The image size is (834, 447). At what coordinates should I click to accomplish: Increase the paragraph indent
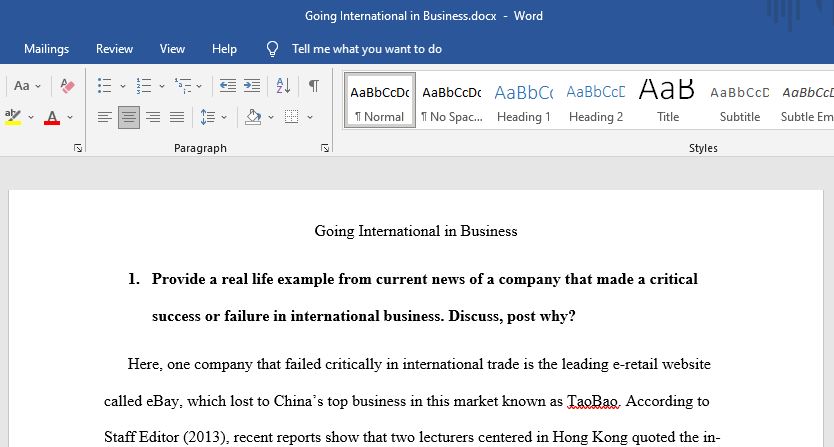[x=252, y=86]
